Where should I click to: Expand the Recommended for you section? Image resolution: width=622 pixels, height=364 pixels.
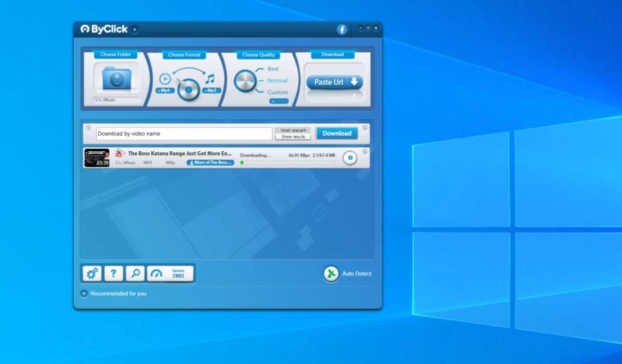tap(84, 294)
